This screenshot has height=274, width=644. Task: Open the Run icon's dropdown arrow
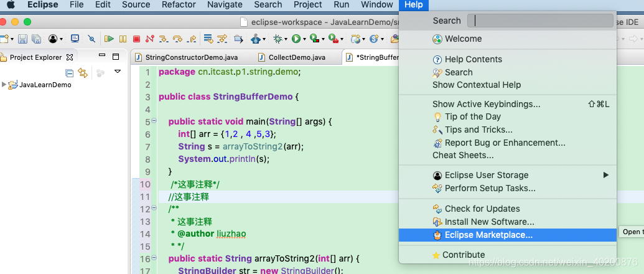(304, 39)
